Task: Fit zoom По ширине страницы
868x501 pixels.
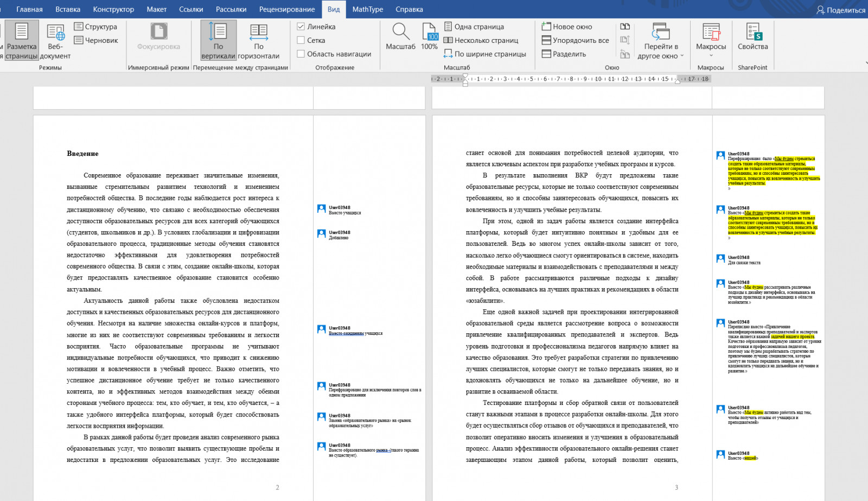Action: [x=485, y=54]
